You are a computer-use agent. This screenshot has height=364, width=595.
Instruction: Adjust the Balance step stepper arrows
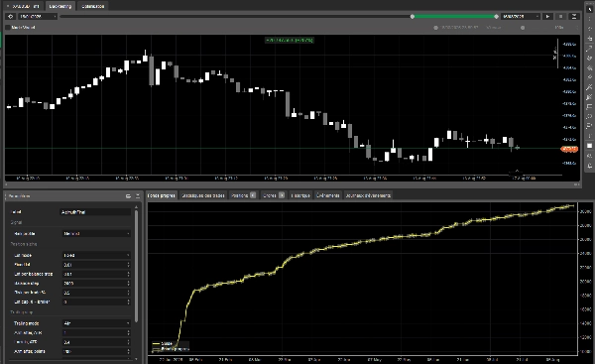(128, 283)
